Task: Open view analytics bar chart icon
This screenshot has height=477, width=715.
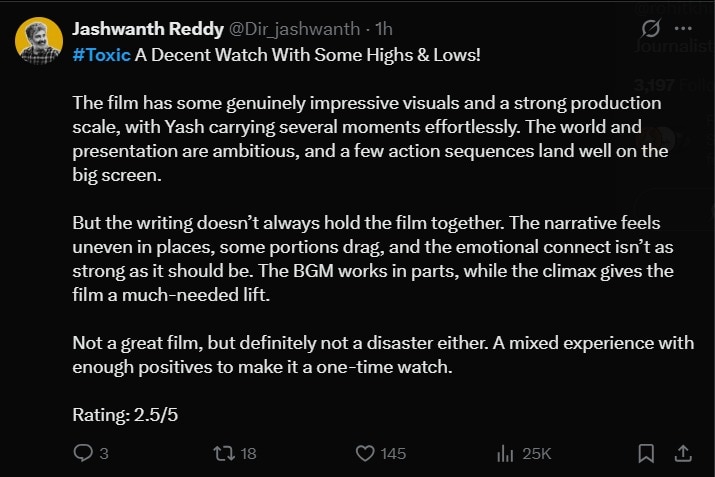Action: tap(505, 454)
